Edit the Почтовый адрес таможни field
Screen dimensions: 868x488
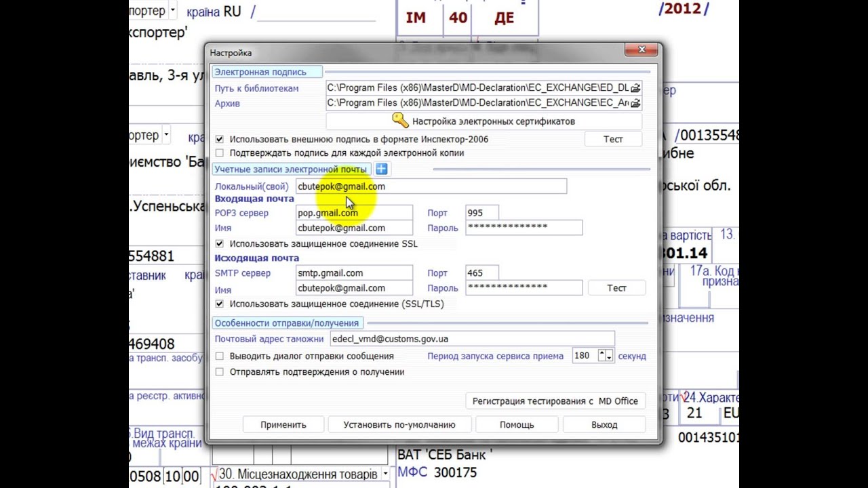472,339
